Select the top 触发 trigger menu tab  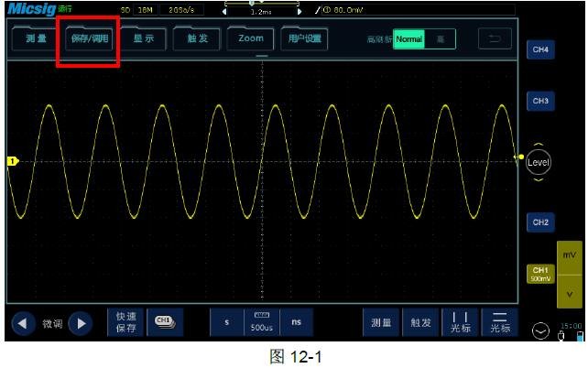click(196, 39)
